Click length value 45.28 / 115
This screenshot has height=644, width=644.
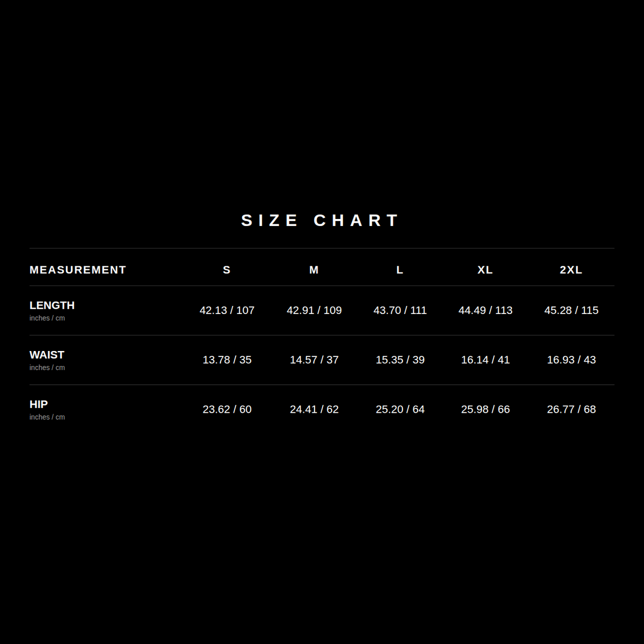(571, 310)
